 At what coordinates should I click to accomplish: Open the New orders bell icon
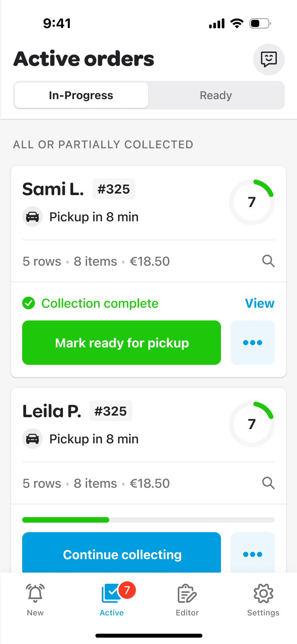click(35, 593)
